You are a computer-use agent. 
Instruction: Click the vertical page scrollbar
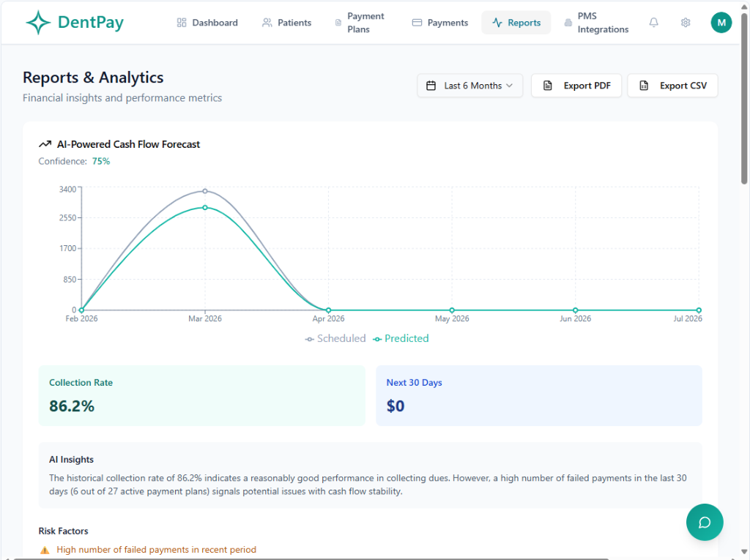click(744, 99)
